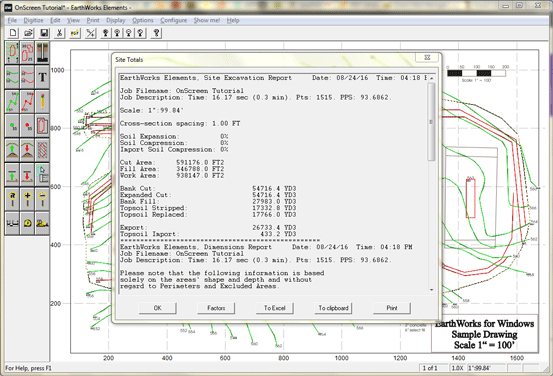Open the View menu
Screen dimensions: 553x376
point(73,20)
